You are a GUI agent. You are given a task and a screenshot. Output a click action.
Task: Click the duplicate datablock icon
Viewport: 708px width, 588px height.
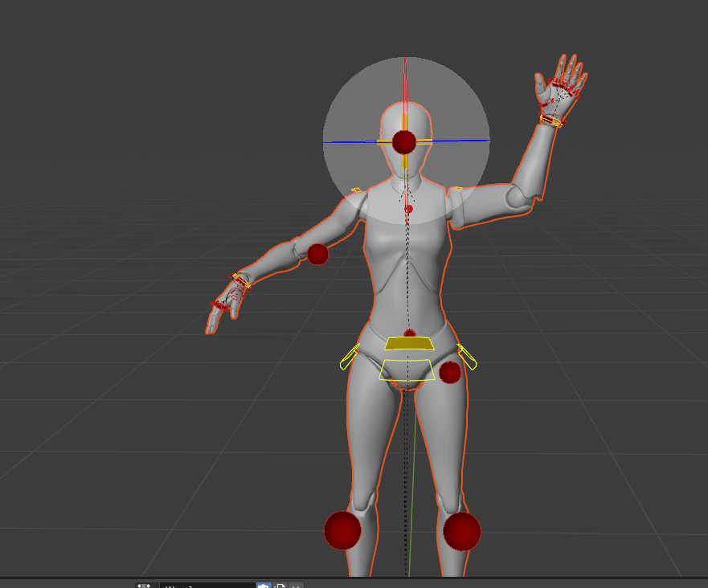pos(280,586)
